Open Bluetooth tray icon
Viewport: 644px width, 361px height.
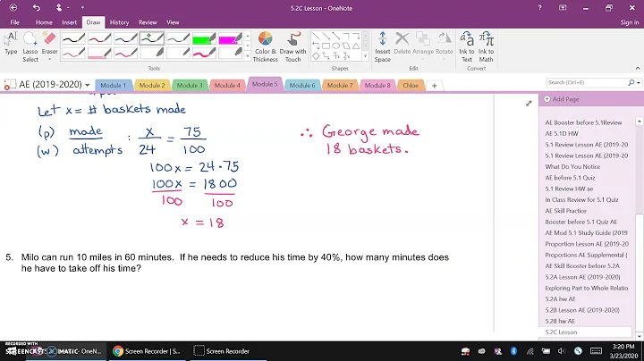[x=513, y=351]
